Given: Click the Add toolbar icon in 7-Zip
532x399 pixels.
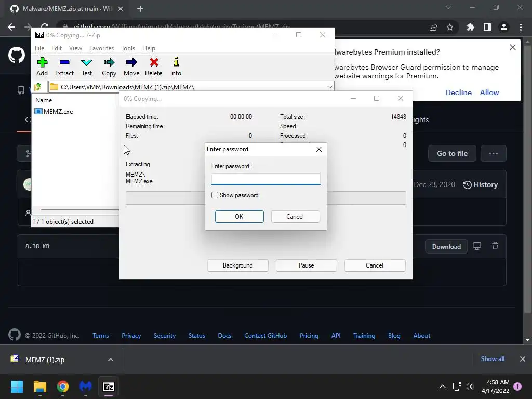Looking at the screenshot, I should (x=42, y=67).
